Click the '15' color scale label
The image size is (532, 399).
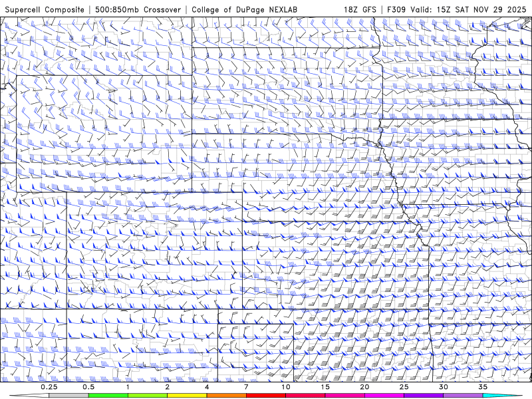tap(325, 387)
